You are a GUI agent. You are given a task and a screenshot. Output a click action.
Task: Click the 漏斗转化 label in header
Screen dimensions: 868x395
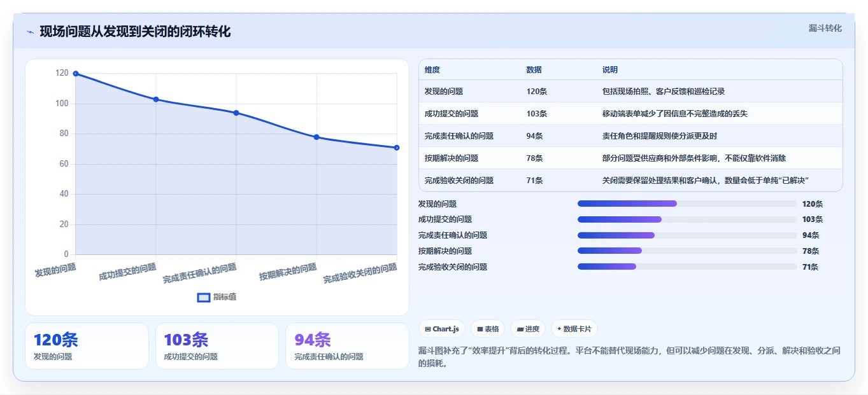[x=825, y=29]
